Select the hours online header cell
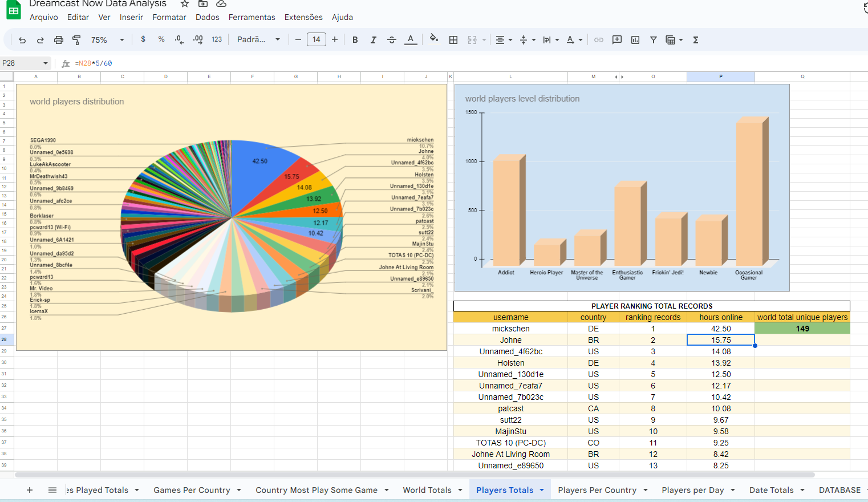 (721, 317)
